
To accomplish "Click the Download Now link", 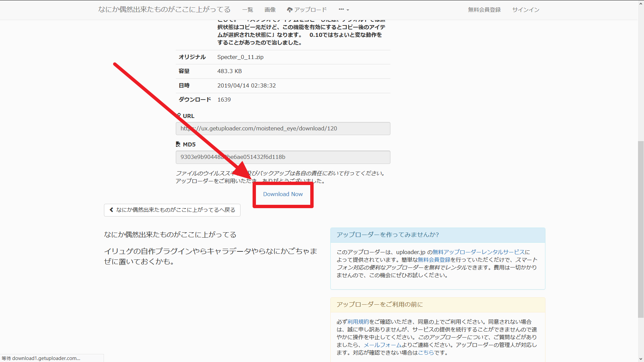I will (283, 194).
